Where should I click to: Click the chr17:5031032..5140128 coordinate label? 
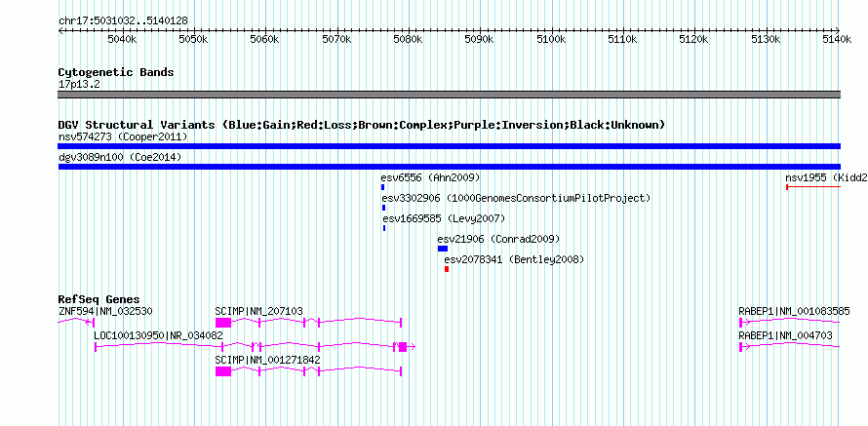[x=123, y=21]
